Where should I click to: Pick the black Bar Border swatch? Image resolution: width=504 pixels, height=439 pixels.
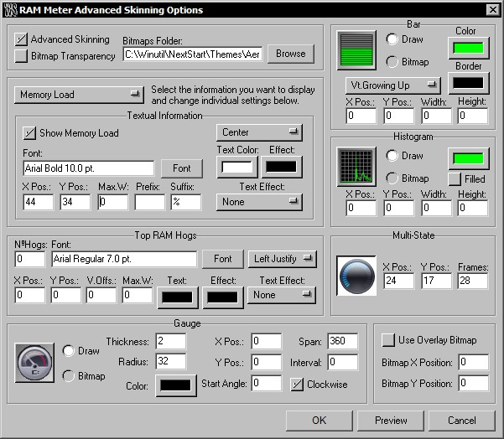tap(469, 83)
